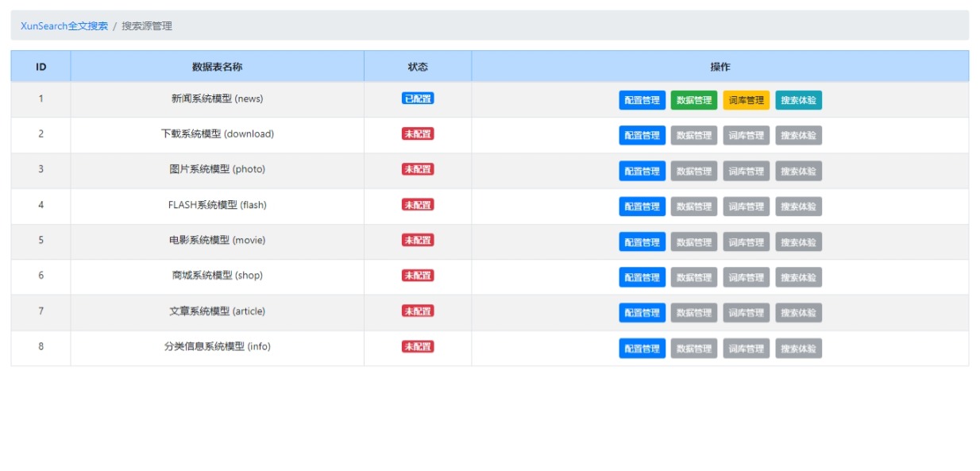Click 词库管理 in the article row

coord(747,312)
